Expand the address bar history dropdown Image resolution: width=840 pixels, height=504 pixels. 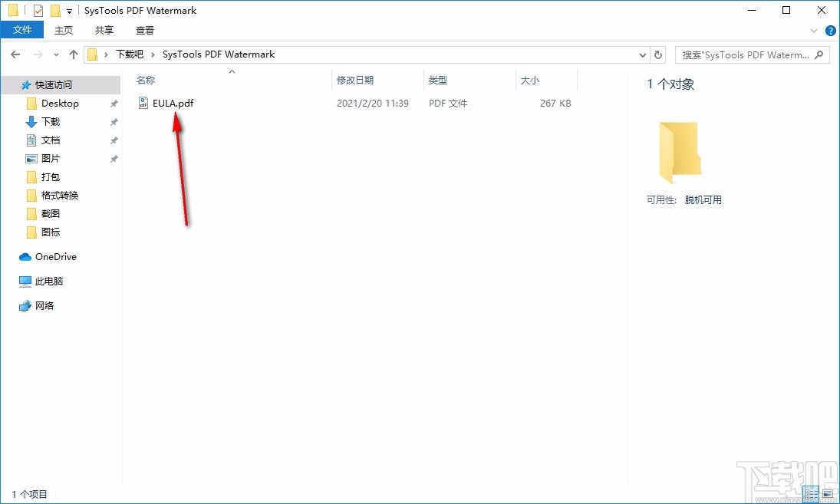click(x=643, y=54)
